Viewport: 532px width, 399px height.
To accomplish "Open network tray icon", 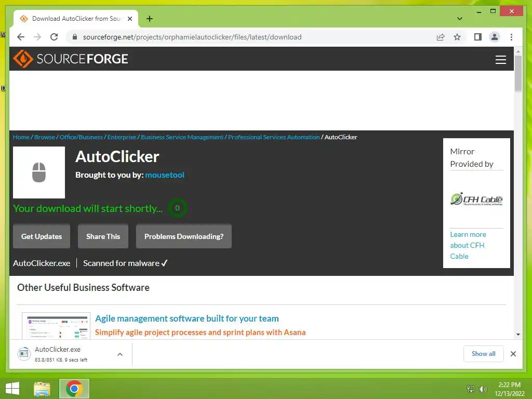I will [470, 389].
